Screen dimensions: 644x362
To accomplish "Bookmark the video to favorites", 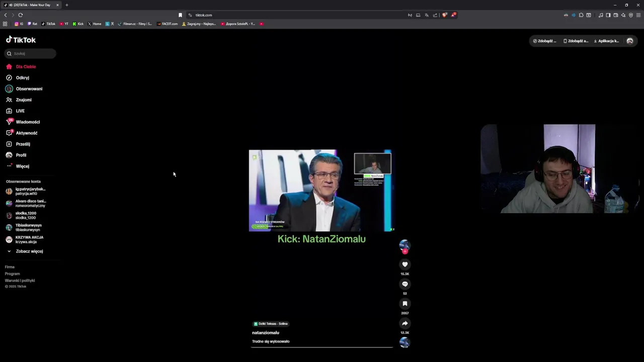I will pyautogui.click(x=405, y=304).
